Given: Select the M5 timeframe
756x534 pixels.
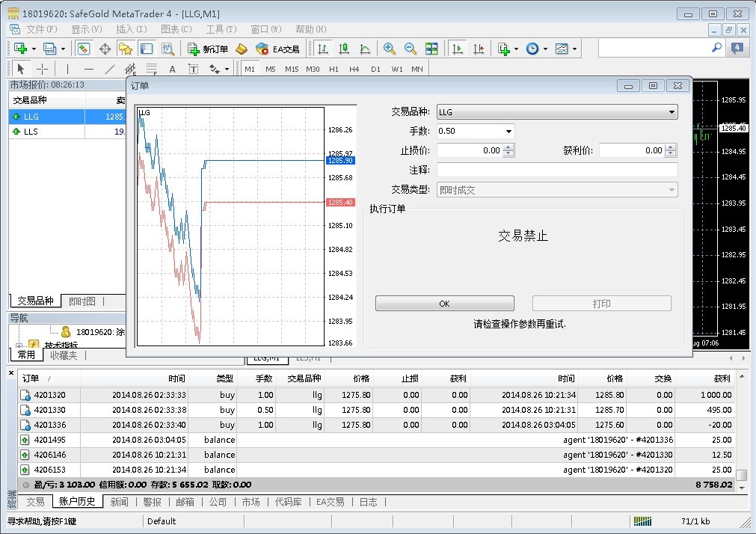Looking at the screenshot, I should 271,69.
